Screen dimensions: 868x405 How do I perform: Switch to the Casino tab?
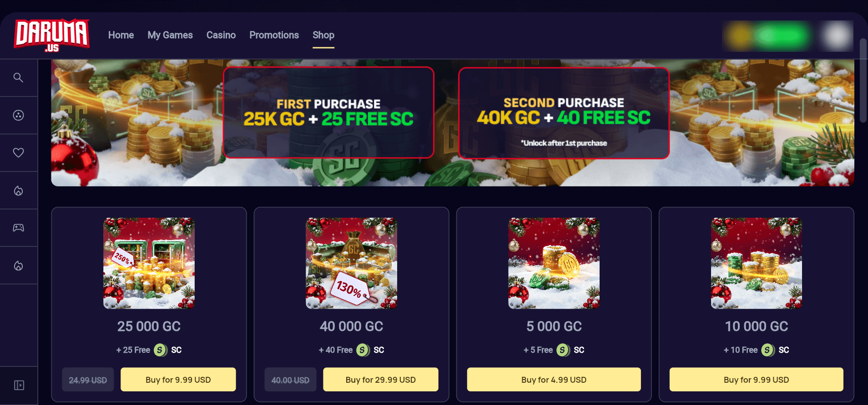[x=221, y=35]
